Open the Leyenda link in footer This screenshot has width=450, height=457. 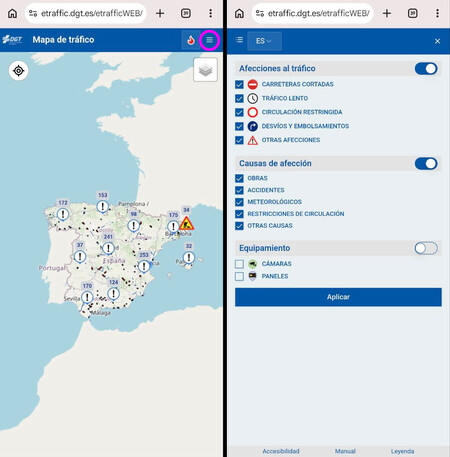tap(402, 451)
